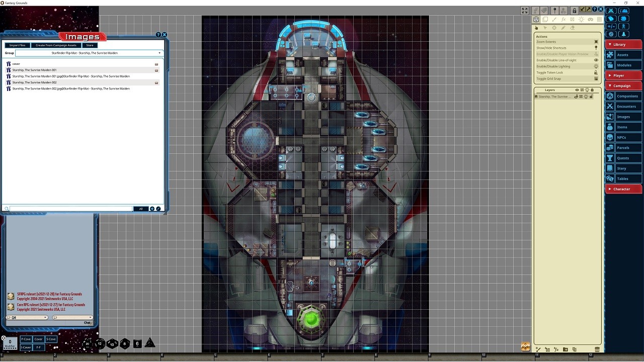The height and width of the screenshot is (362, 644).
Task: Click the All filter button in Images
Action: click(141, 209)
